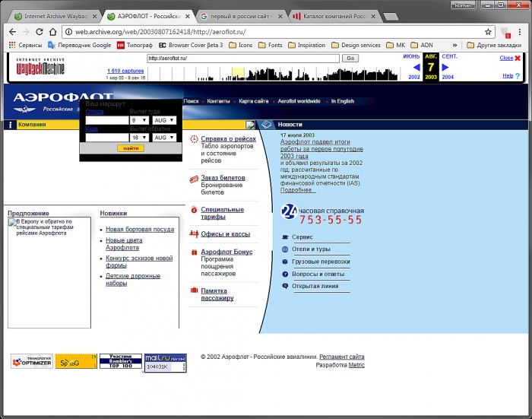Open Aeroflot worldwide menu item

click(x=299, y=101)
